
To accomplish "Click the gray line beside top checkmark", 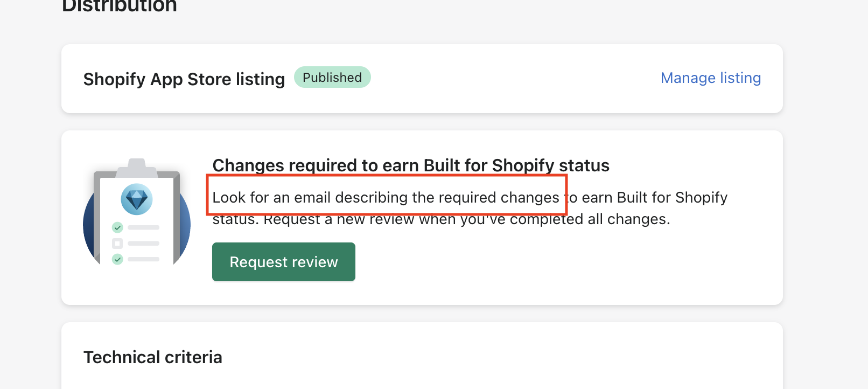I will [143, 227].
